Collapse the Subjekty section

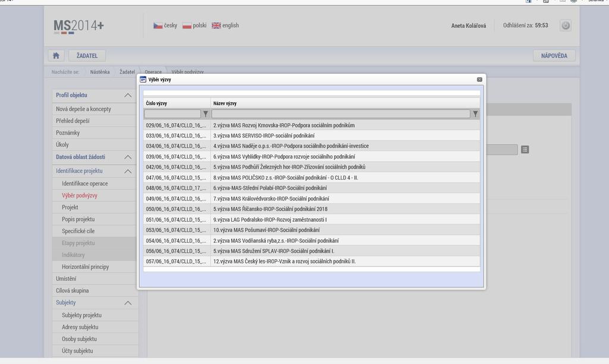128,303
